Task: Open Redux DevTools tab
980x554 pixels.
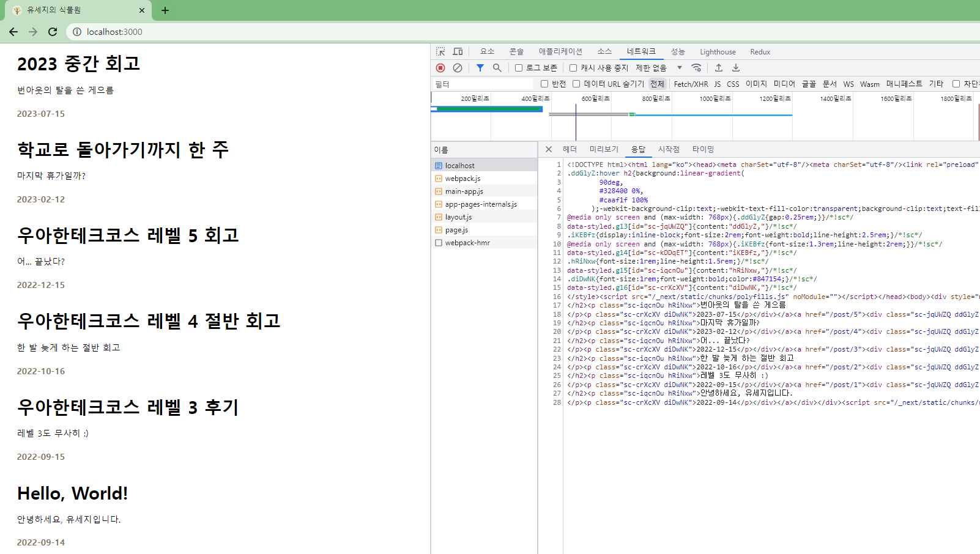Action: point(760,52)
